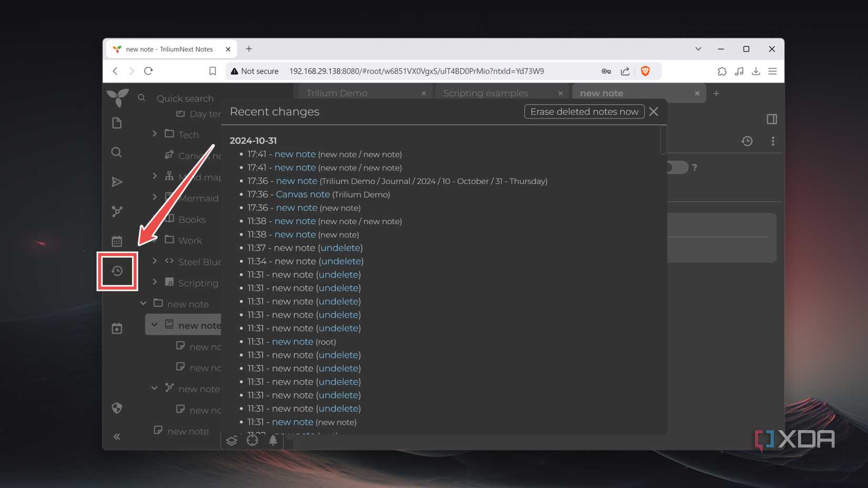Viewport: 868px width, 488px height.
Task: Toggle the right panel with the split-pane icon
Action: pos(772,119)
